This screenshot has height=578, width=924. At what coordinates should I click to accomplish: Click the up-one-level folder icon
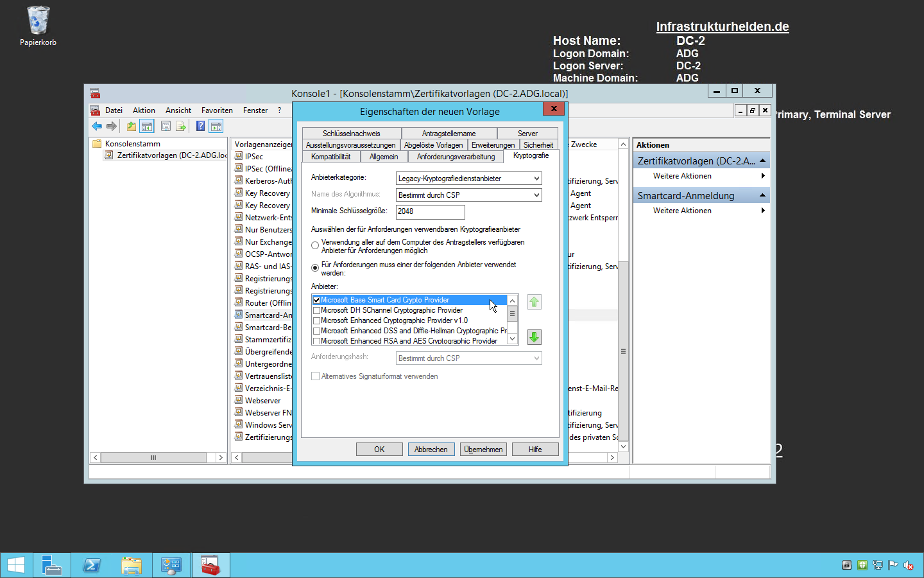132,127
